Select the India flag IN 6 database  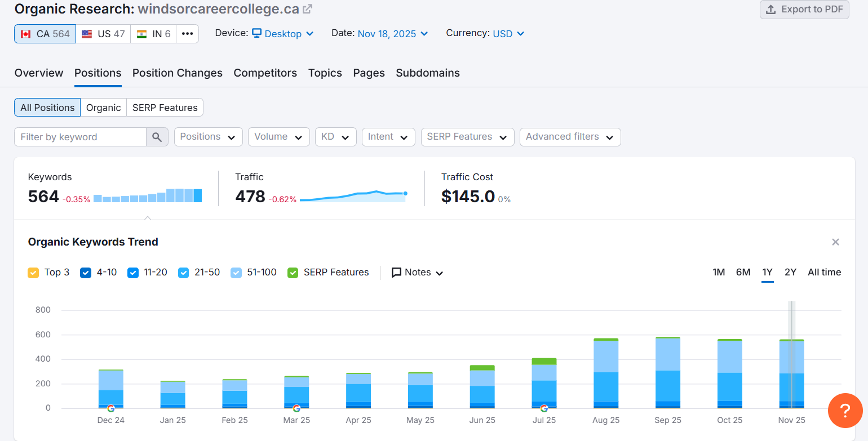[153, 34]
